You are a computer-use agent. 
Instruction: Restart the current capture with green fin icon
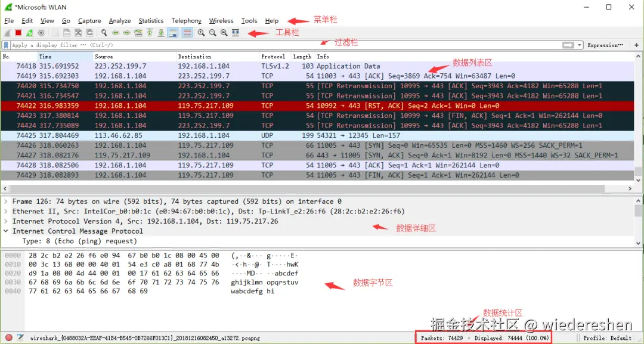[x=30, y=33]
